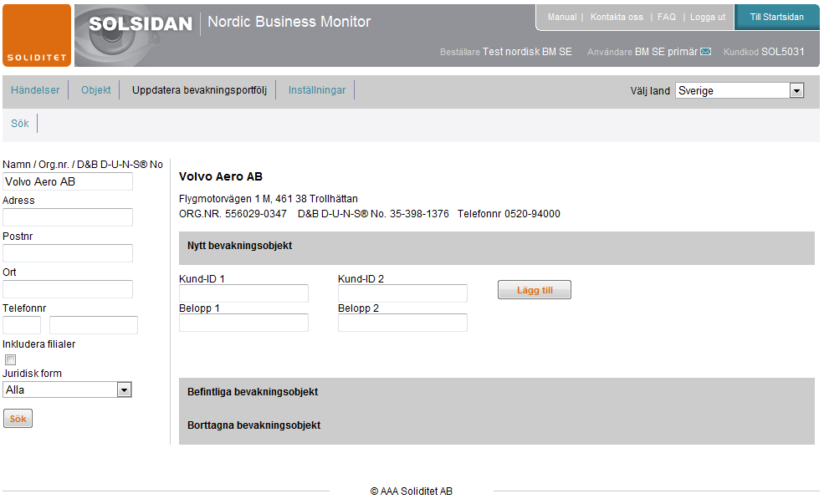Open the Juridisk form dropdown
This screenshot has width=824, height=504.
(x=67, y=389)
